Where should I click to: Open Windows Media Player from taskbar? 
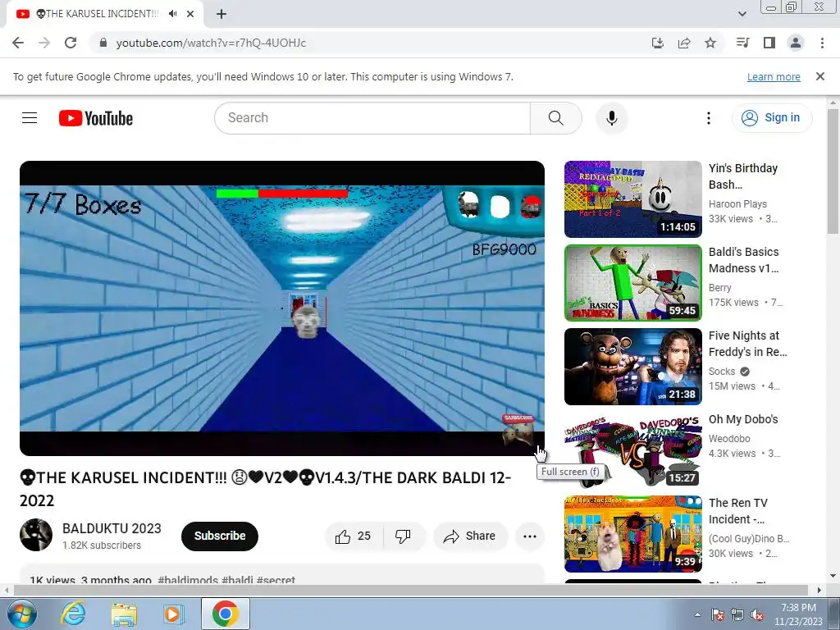pos(172,614)
